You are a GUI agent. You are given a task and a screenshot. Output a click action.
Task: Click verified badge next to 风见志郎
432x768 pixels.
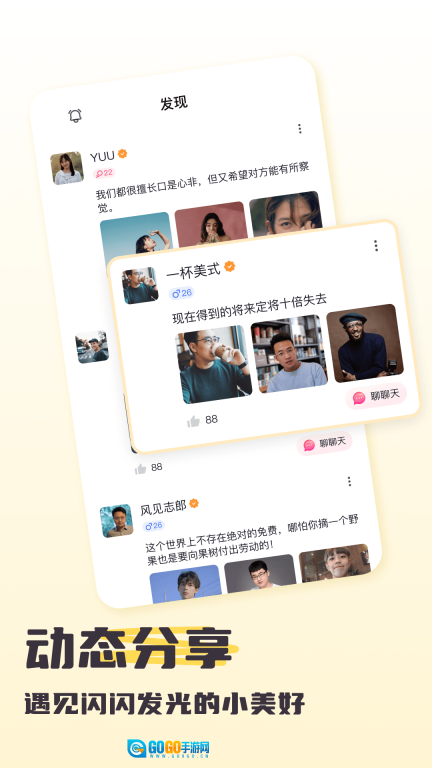click(194, 504)
